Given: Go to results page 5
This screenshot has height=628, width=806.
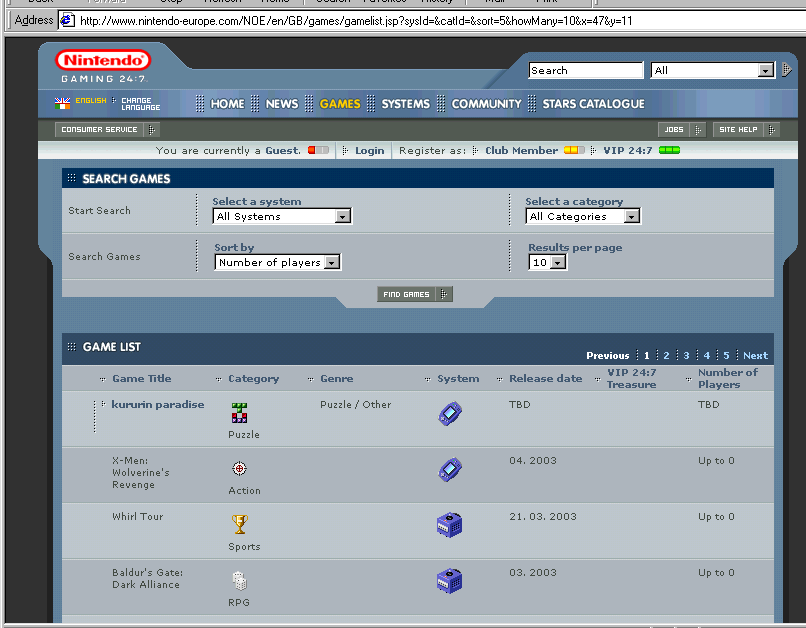Looking at the screenshot, I should tap(726, 356).
